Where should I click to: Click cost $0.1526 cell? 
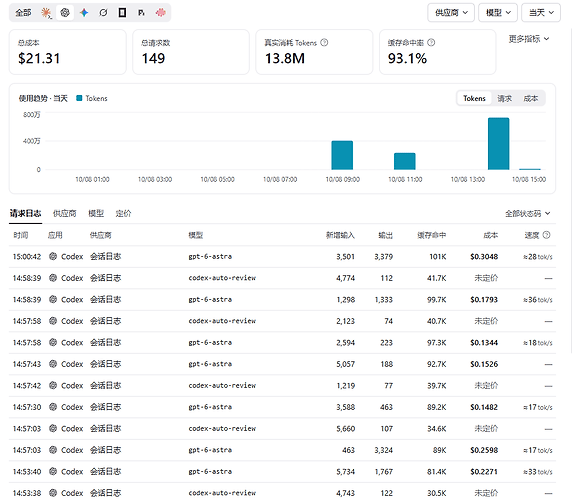pos(484,364)
